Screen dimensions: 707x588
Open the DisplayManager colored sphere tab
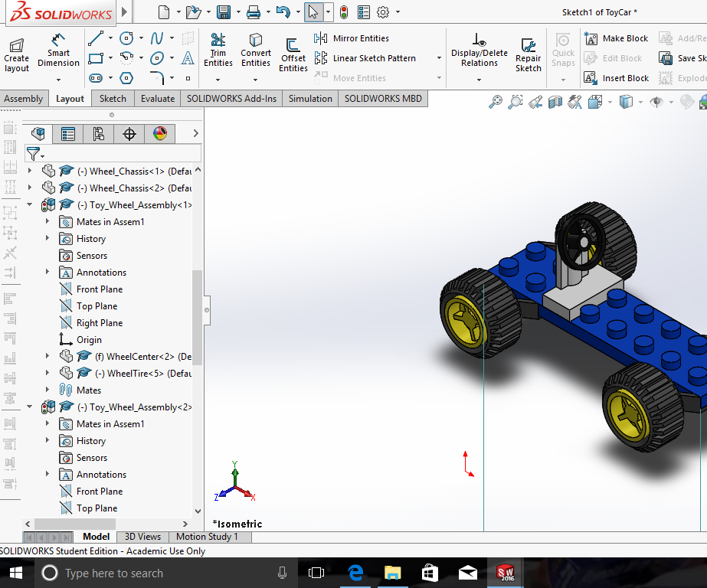160,133
